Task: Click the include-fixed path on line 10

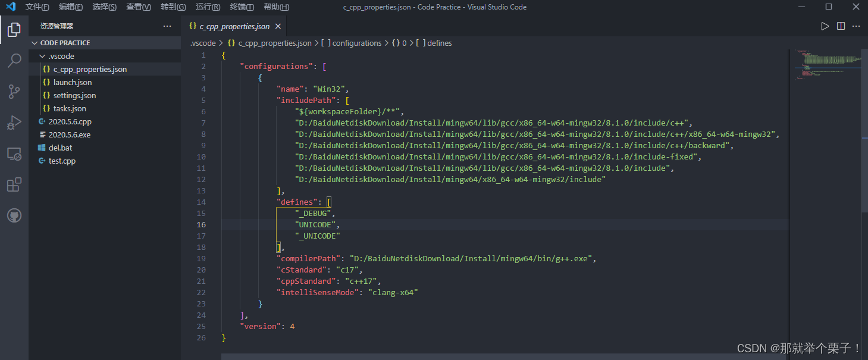Action: [496, 157]
